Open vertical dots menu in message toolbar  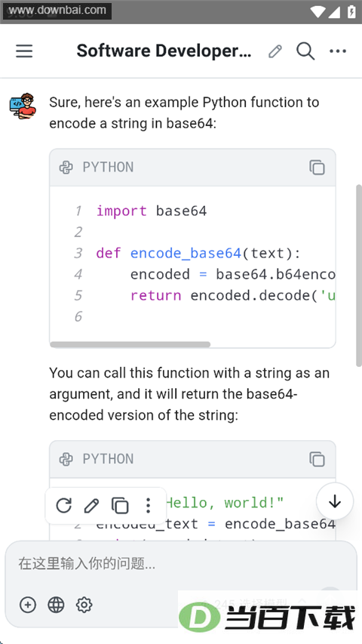[x=148, y=506]
